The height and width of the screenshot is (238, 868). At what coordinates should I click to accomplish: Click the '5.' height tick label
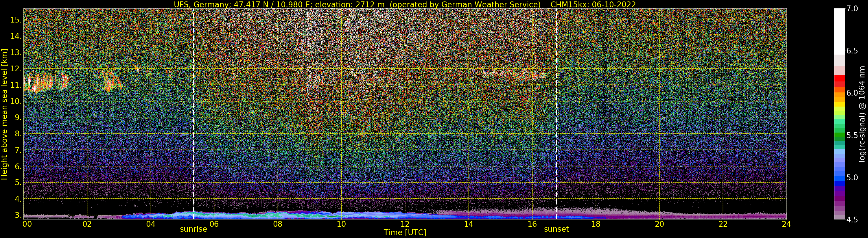point(18,183)
